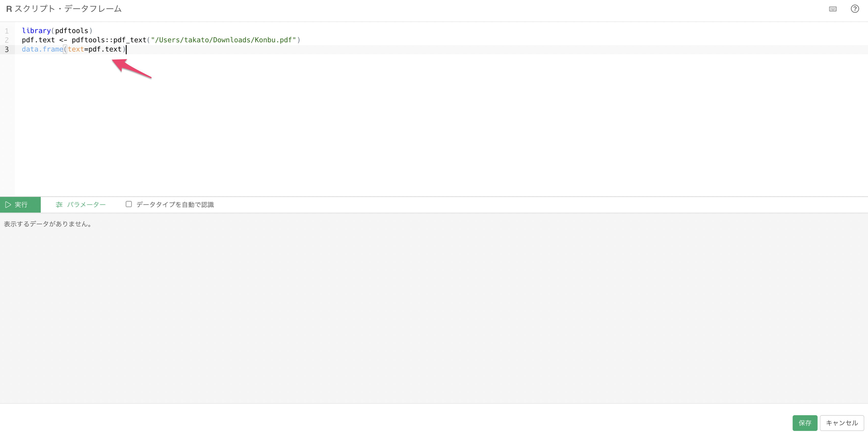The width and height of the screenshot is (868, 435).
Task: Click the play triangle icon on 実行
Action: coord(8,205)
